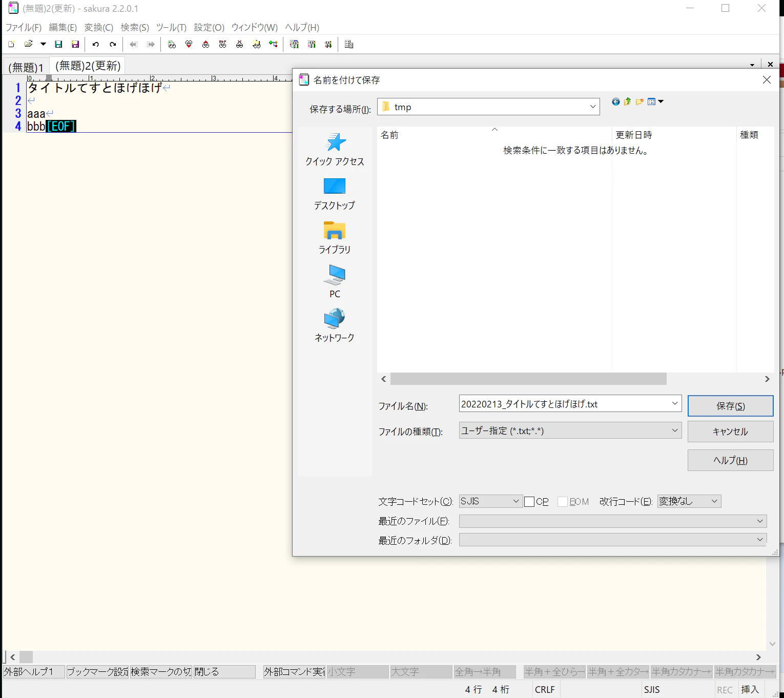Select デスクトップ in places bar

335,194
